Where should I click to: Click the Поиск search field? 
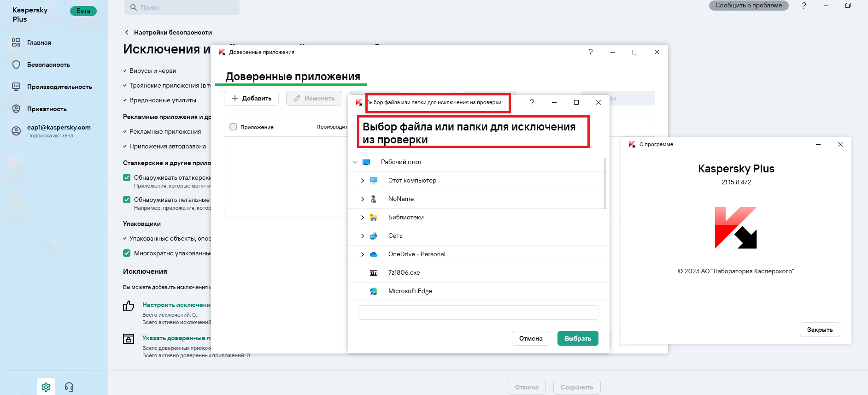(x=182, y=7)
